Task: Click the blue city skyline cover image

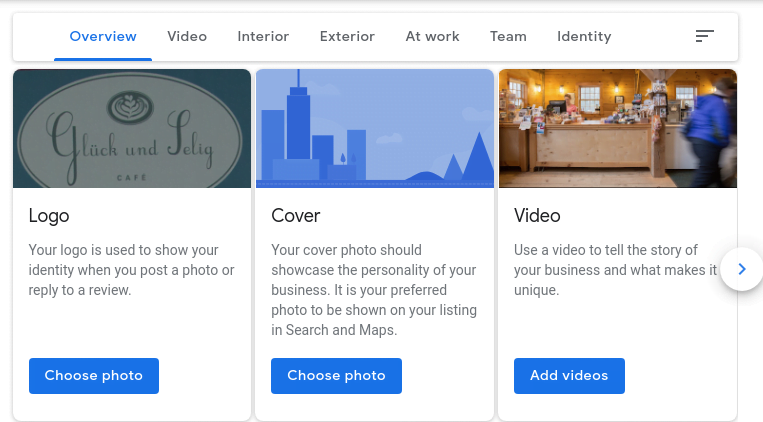Action: pos(375,128)
